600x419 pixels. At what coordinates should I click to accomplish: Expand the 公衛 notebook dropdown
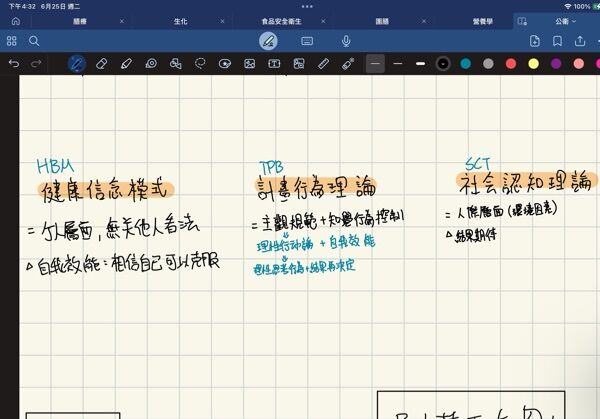coord(565,20)
